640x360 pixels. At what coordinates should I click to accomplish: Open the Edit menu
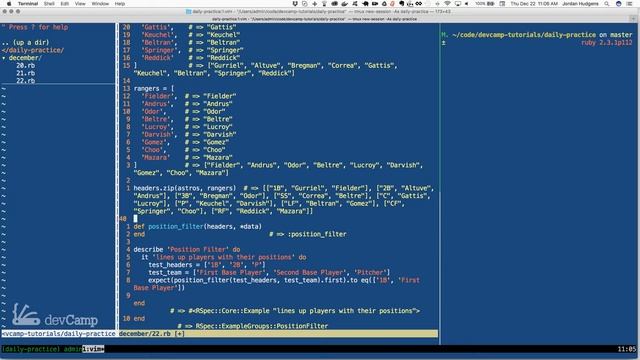point(64,4)
